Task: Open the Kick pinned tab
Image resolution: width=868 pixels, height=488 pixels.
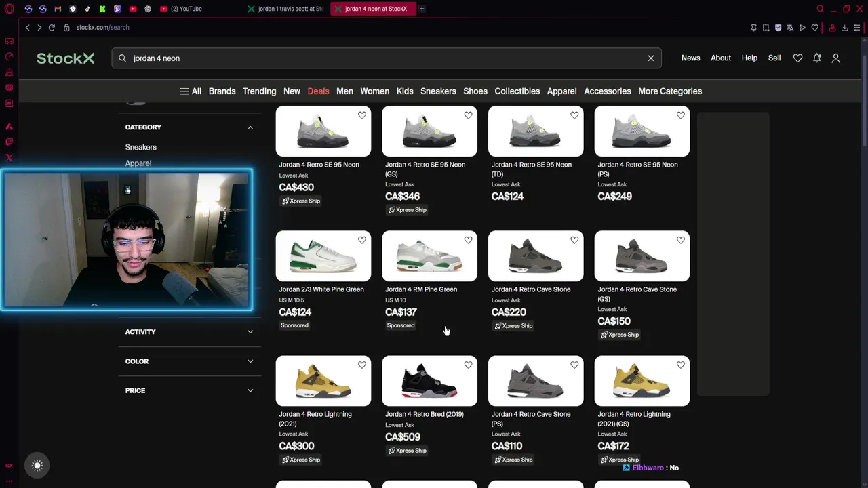Action: pos(102,9)
